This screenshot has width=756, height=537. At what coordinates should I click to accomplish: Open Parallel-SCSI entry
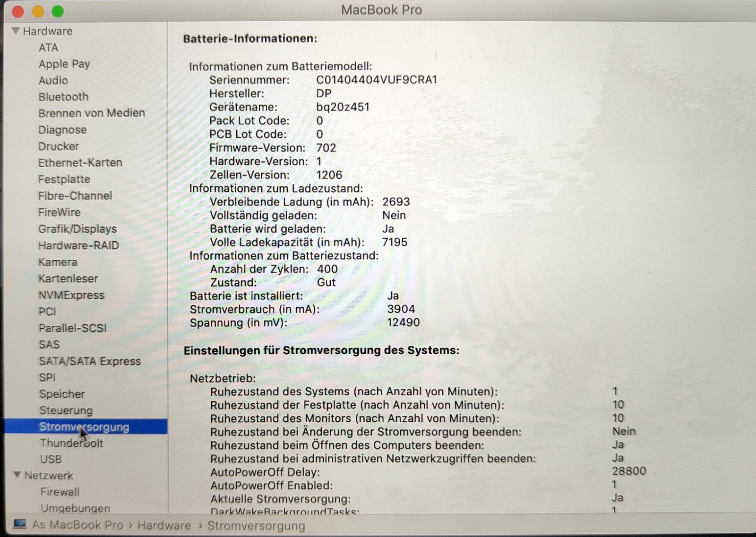point(73,328)
